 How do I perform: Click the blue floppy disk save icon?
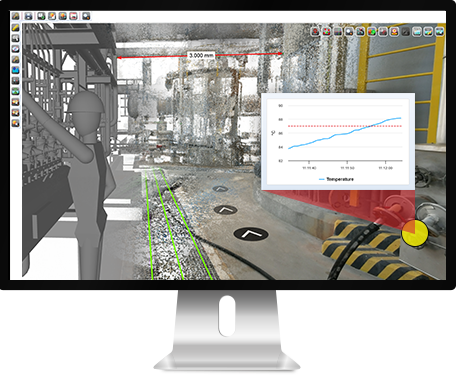tap(28, 16)
